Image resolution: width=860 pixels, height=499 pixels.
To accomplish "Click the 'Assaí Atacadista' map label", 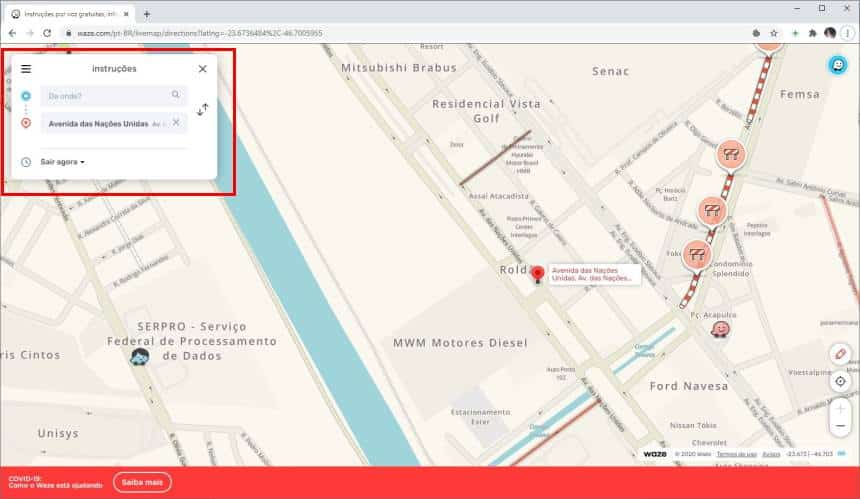I will tap(499, 196).
